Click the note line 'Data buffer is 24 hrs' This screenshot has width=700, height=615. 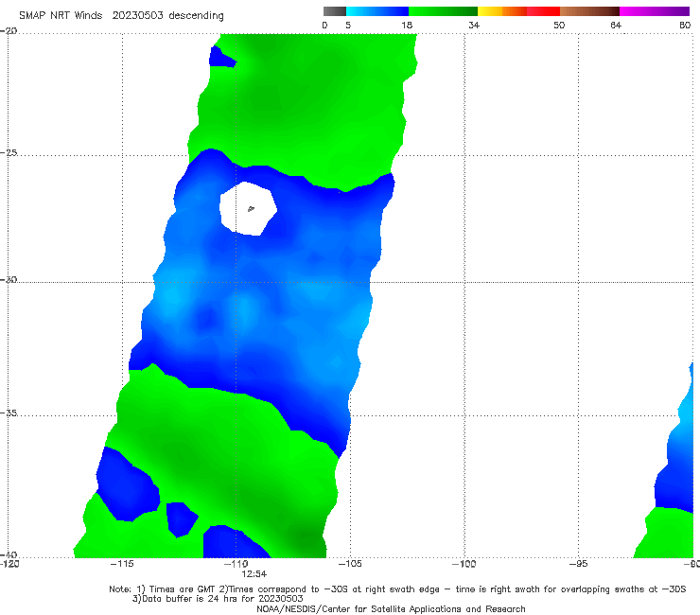pyautogui.click(x=218, y=599)
